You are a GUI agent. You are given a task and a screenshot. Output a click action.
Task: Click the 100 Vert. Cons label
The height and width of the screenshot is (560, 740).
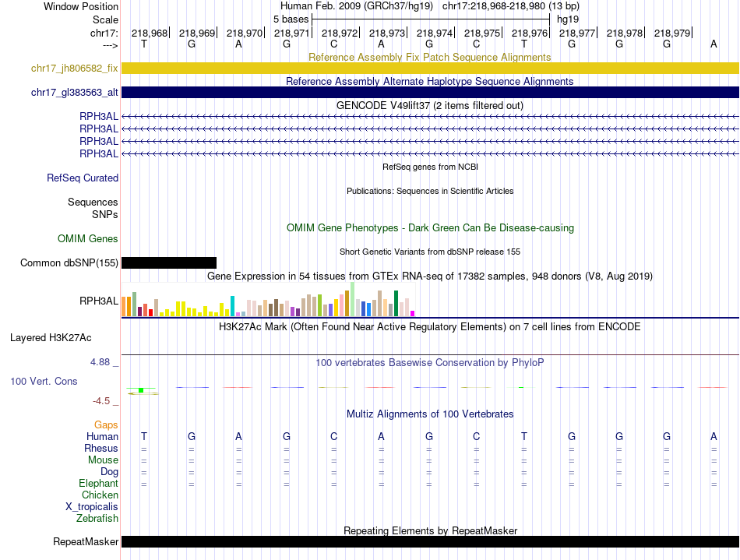[44, 381]
